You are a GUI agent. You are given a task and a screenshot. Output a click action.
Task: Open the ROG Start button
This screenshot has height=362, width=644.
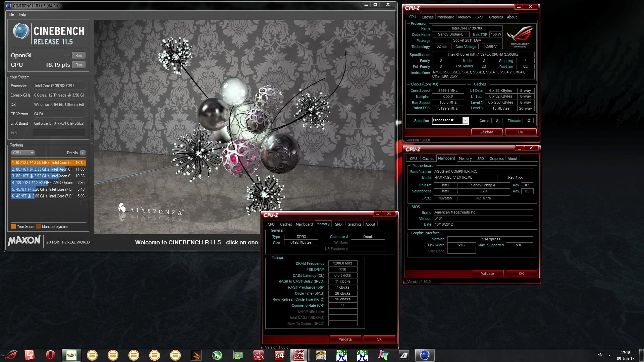click(x=9, y=355)
